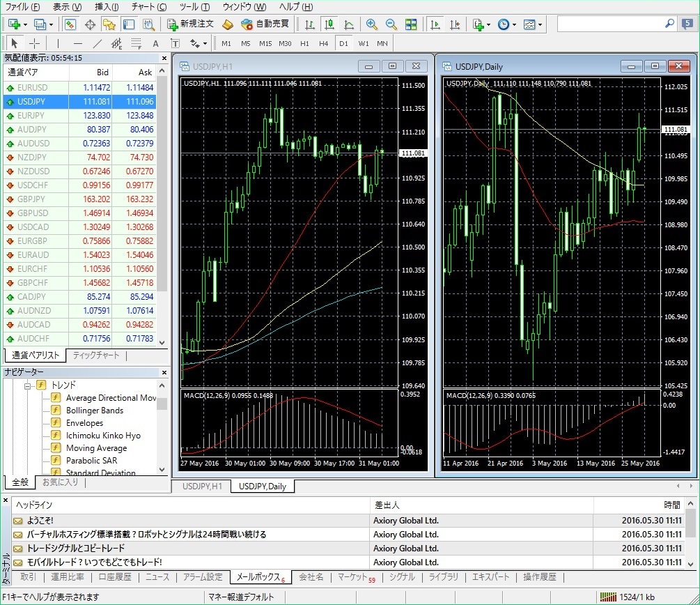Zoom in the chart
Image resolution: width=700 pixels, height=605 pixels.
pos(371,24)
